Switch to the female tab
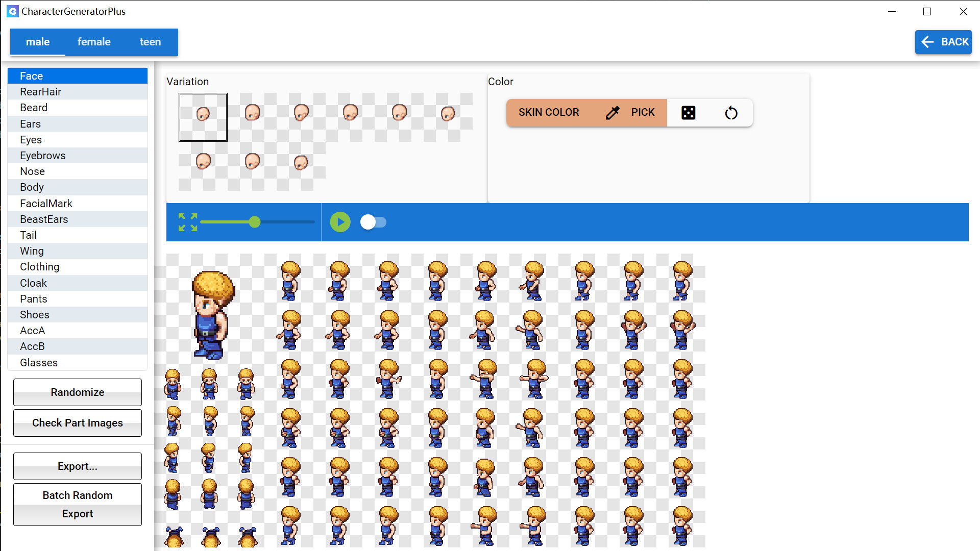This screenshot has width=980, height=551. (x=94, y=42)
